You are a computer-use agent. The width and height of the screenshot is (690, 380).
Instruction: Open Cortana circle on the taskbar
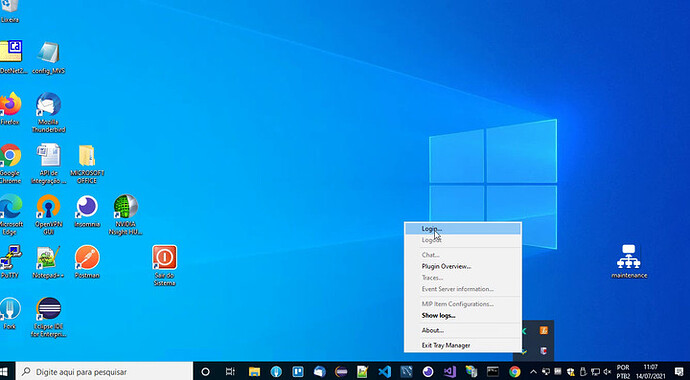205,371
